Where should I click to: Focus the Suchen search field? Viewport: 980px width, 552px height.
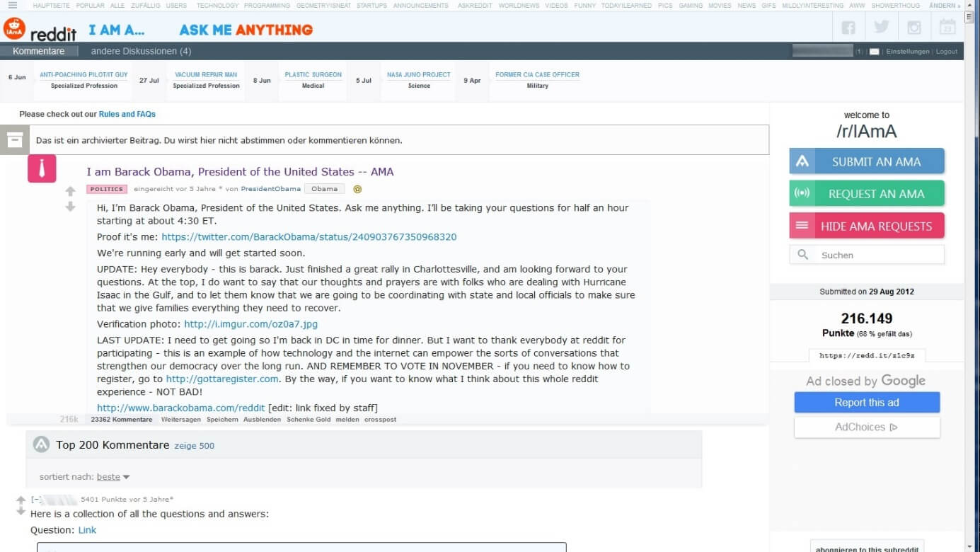[867, 255]
